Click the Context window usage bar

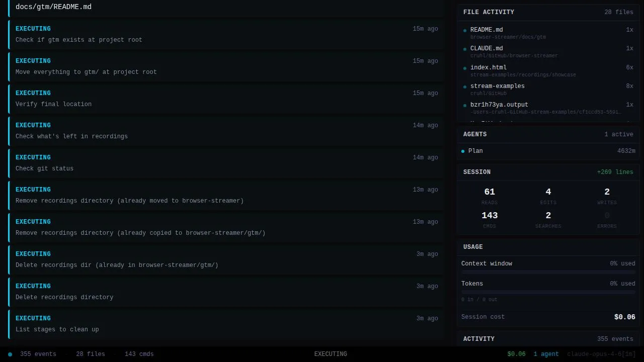coord(548,272)
